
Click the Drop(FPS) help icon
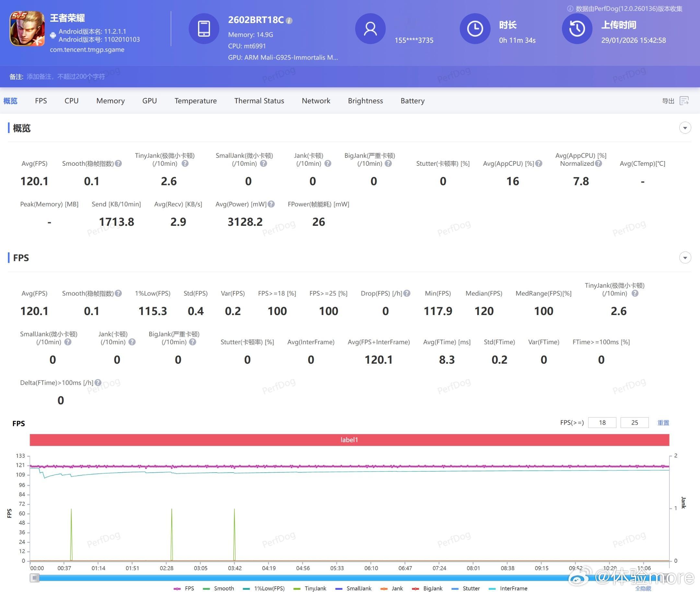click(407, 293)
